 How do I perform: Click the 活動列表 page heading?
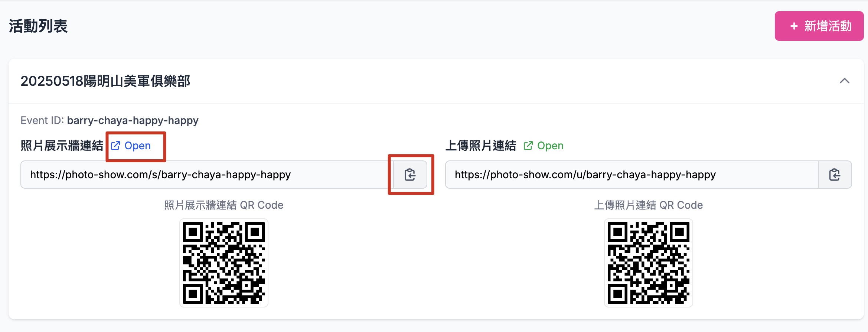click(x=38, y=26)
